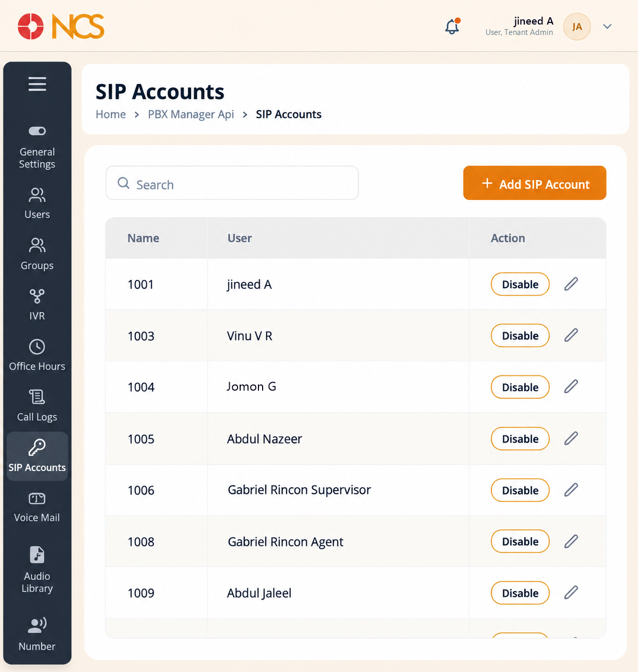The image size is (638, 672).
Task: Edit SIP account 1009 pencil
Action: tap(571, 592)
